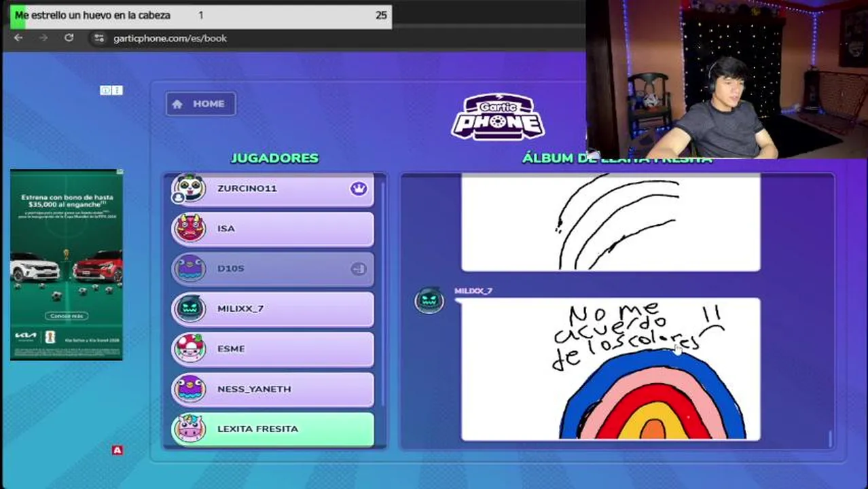868x489 pixels.
Task: Click the 'Conoce más' ad button
Action: (67, 316)
